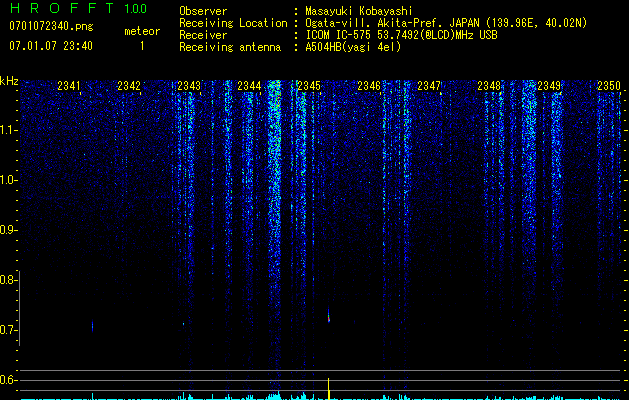Click the 1.1 kHz axis label
The width and height of the screenshot is (629, 400).
tap(8, 130)
